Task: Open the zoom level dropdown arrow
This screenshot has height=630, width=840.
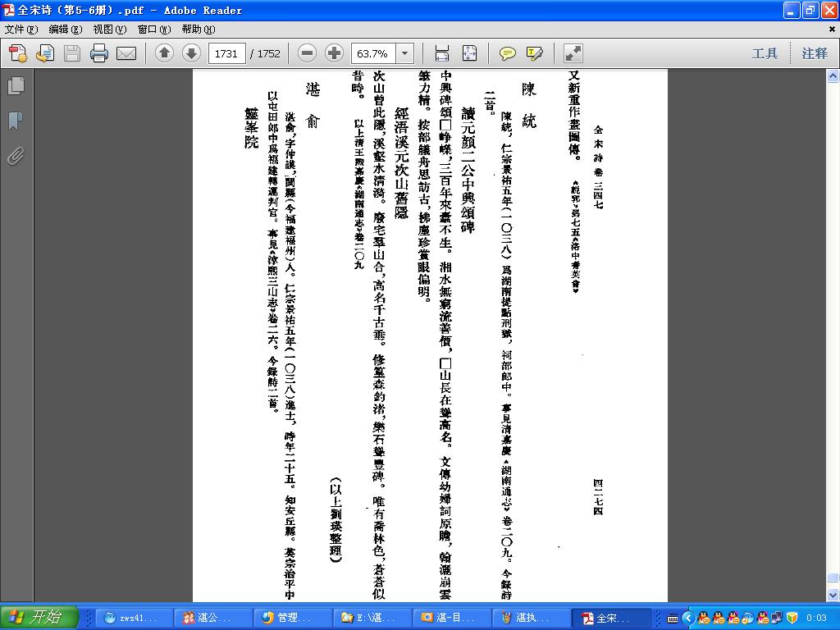Action: pyautogui.click(x=405, y=53)
